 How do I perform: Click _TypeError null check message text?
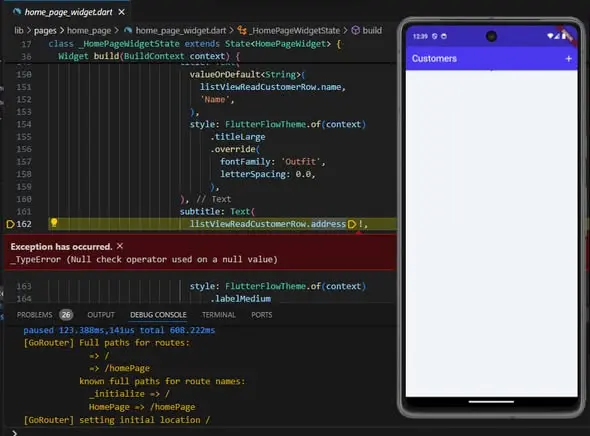[x=144, y=260]
